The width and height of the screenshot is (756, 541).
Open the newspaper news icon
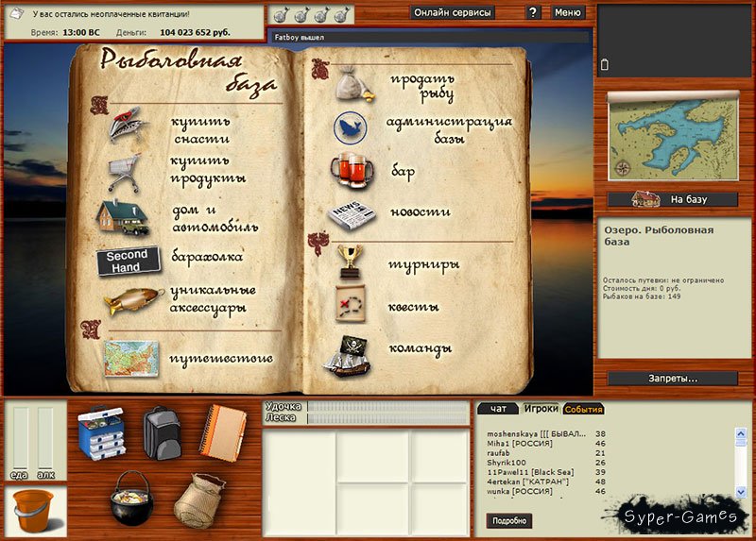(352, 215)
